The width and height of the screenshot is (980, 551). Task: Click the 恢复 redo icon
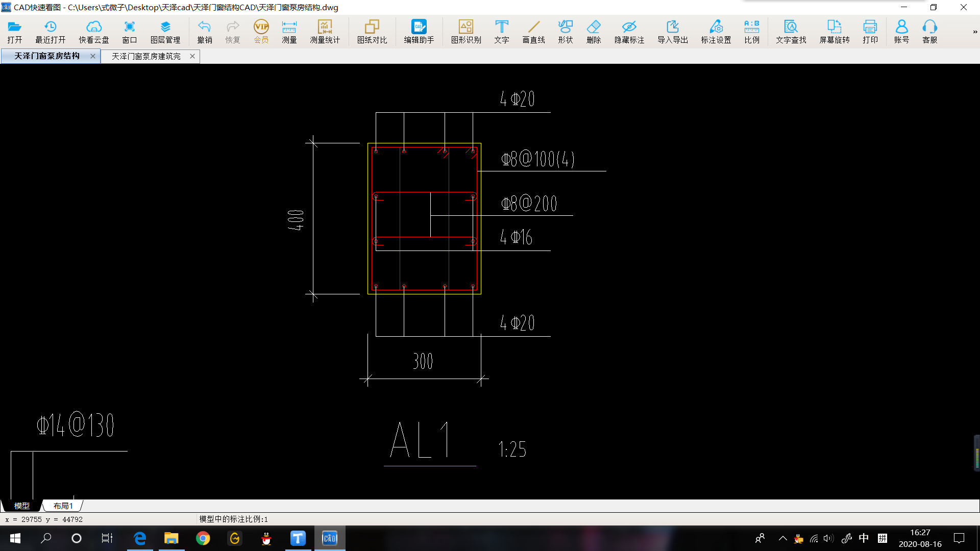click(233, 31)
